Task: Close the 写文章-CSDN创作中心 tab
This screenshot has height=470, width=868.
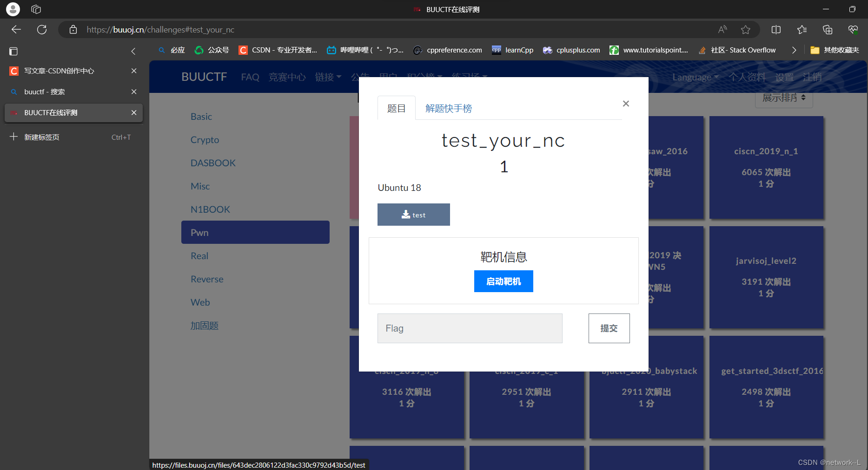Action: tap(134, 71)
